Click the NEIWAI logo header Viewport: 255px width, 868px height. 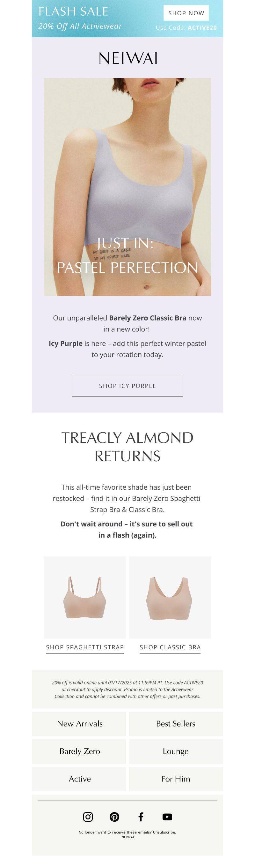click(x=128, y=58)
